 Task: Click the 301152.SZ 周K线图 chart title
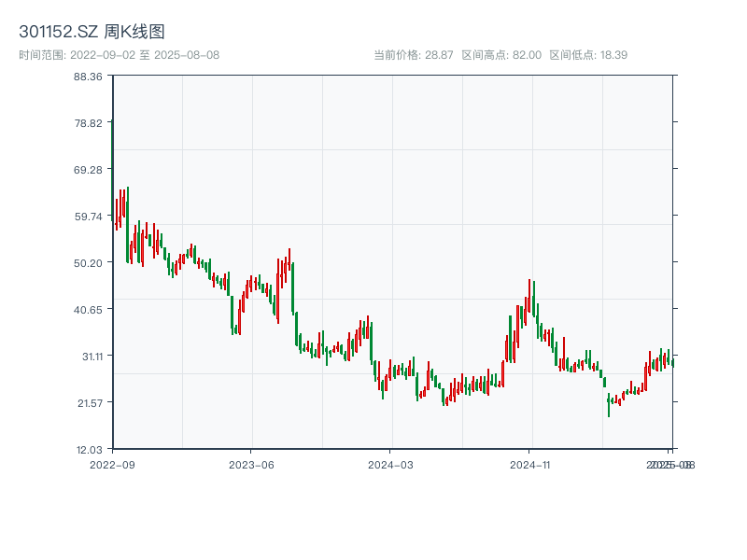tap(92, 33)
